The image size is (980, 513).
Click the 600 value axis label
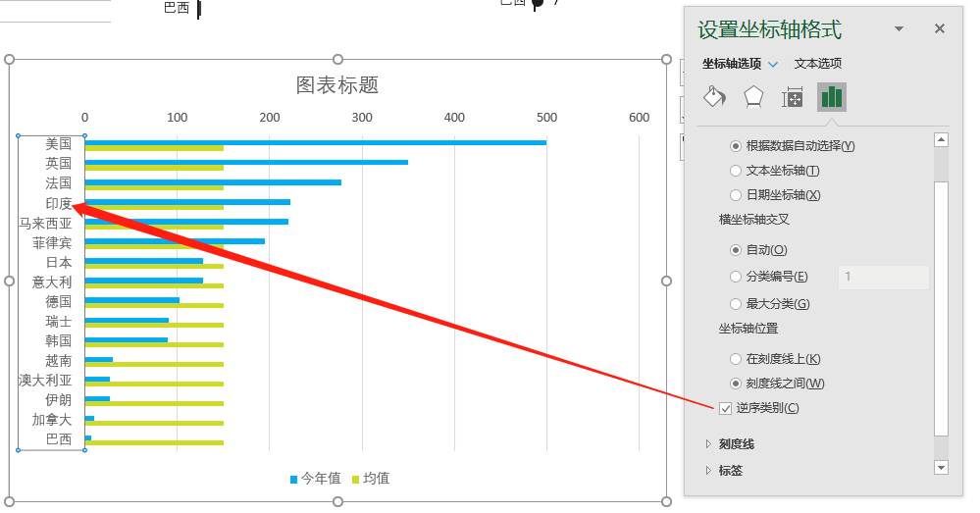pyautogui.click(x=639, y=118)
